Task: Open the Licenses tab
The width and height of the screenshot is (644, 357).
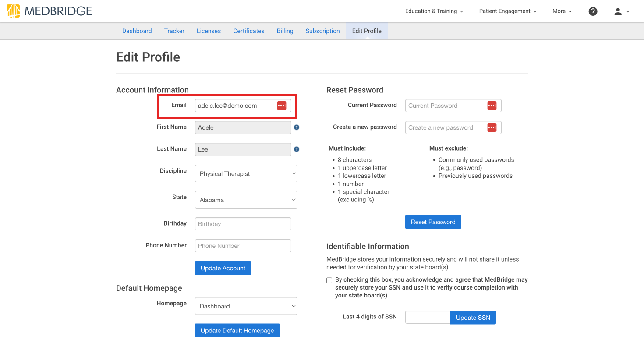Action: point(209,31)
